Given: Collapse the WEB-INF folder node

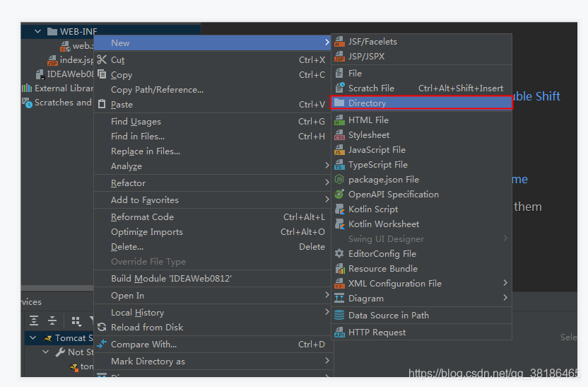Looking at the screenshot, I should point(38,32).
